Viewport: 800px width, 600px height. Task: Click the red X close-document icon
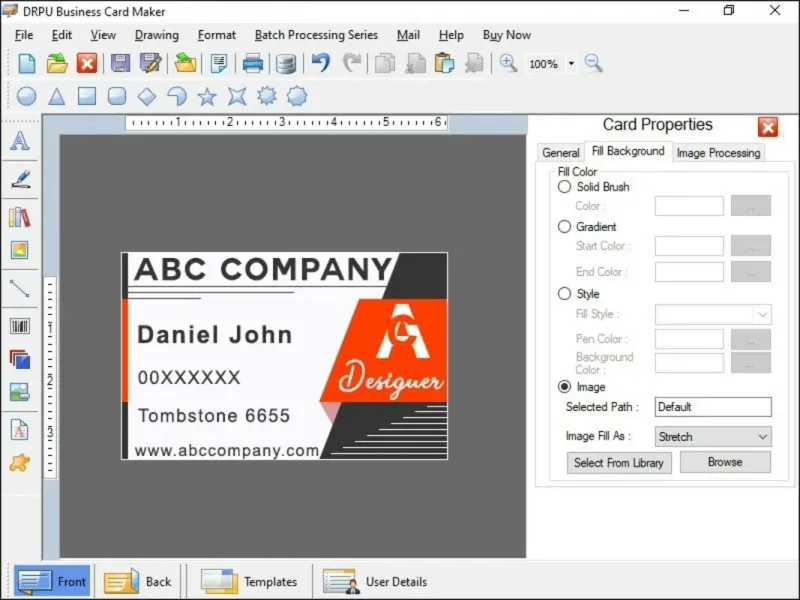tap(87, 64)
